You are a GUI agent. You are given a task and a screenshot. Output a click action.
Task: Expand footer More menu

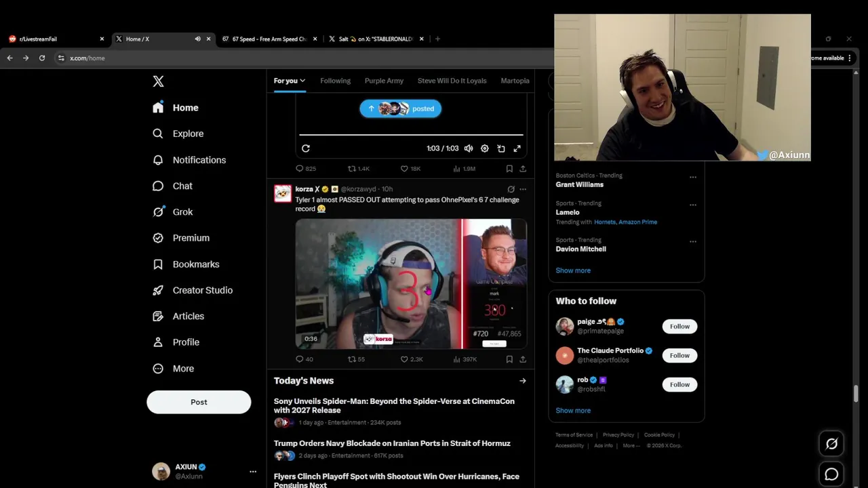pos(631,446)
